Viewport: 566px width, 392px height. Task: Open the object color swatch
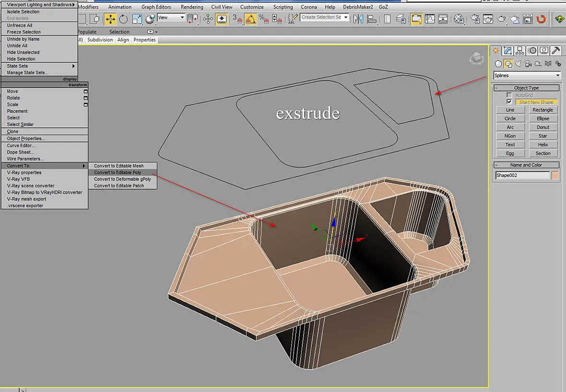coord(555,175)
